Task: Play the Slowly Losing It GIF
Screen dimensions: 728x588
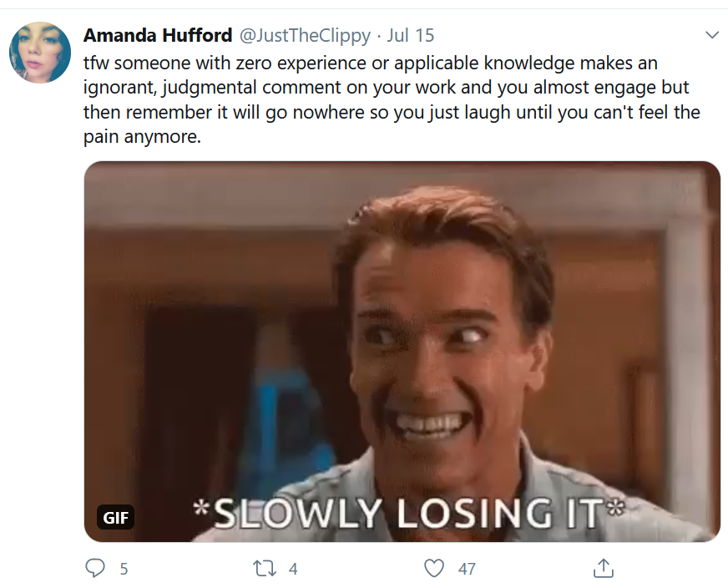Action: pyautogui.click(x=402, y=352)
